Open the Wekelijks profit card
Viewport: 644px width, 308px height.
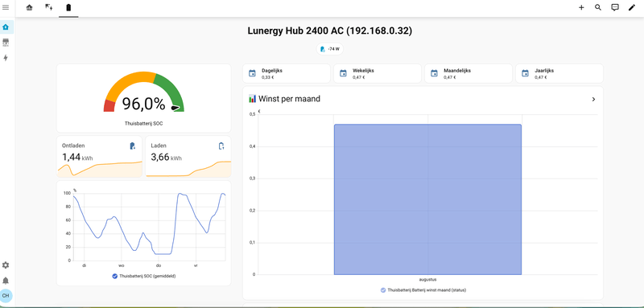[x=378, y=73]
